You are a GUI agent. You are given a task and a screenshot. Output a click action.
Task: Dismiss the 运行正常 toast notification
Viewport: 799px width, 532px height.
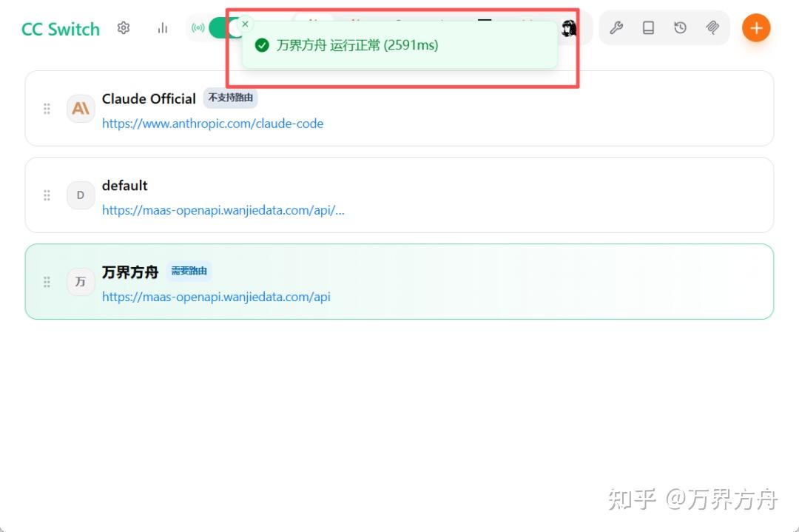[245, 24]
